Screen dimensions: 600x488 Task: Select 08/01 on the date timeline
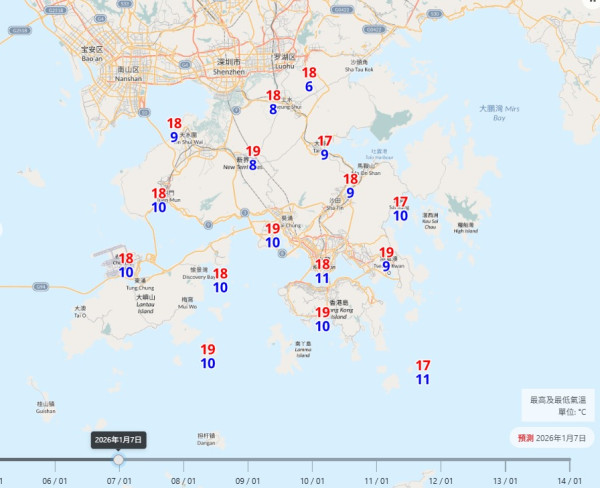point(183,481)
